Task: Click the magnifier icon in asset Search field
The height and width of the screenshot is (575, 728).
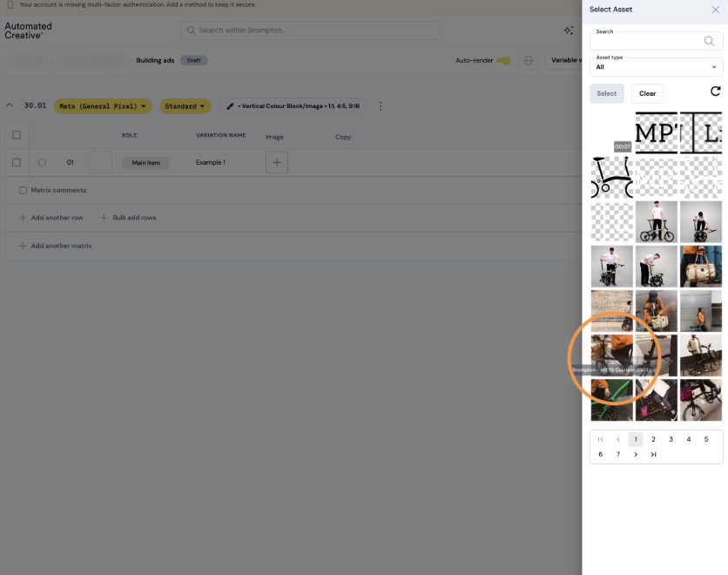Action: [709, 41]
